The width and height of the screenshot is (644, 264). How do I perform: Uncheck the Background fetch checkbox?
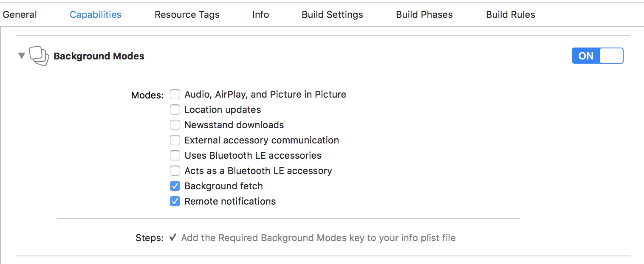[x=175, y=186]
